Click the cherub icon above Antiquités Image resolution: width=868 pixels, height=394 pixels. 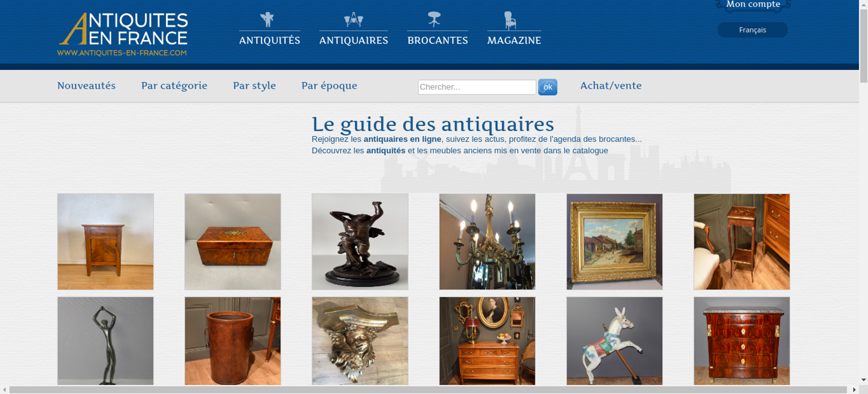[267, 20]
